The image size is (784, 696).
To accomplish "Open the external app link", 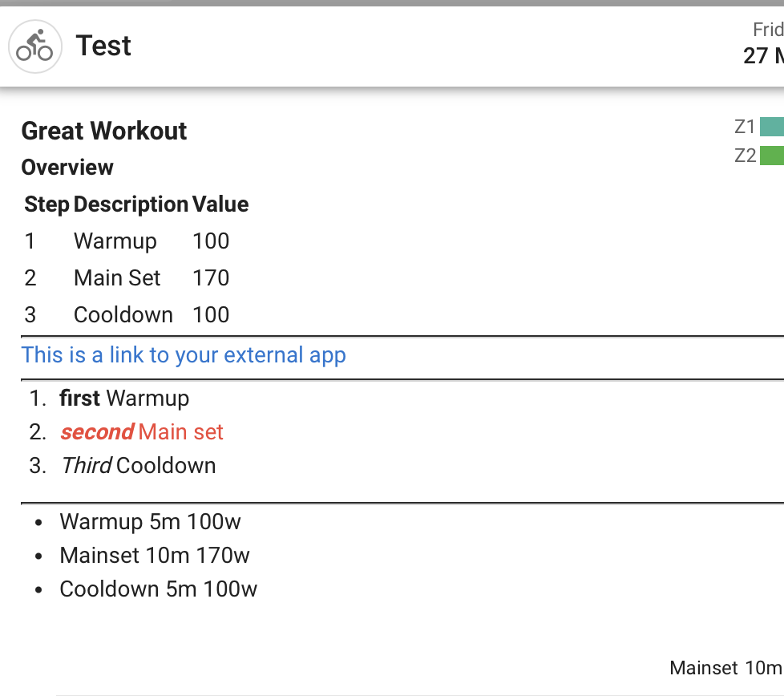I will tap(184, 355).
